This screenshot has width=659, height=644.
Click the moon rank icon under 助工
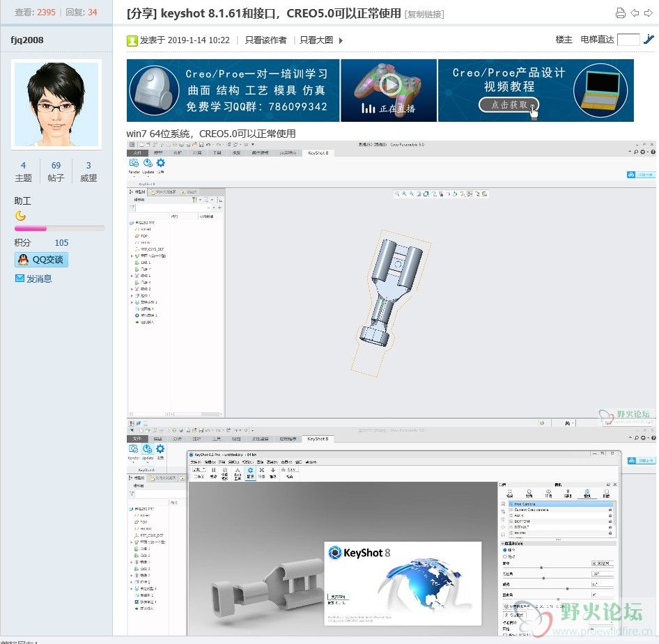tap(20, 216)
